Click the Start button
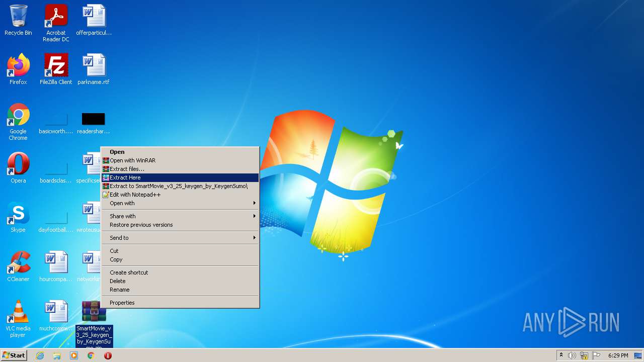 click(14, 355)
